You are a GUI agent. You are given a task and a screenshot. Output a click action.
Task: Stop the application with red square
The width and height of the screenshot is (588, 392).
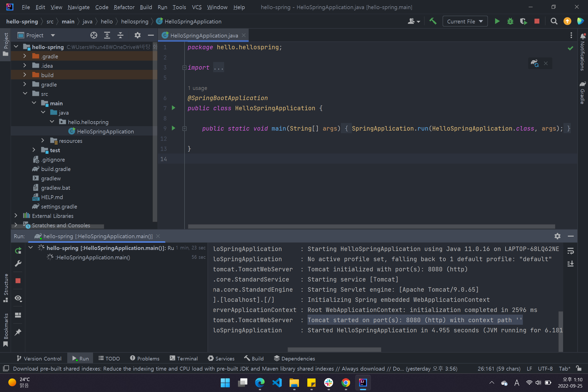click(537, 21)
